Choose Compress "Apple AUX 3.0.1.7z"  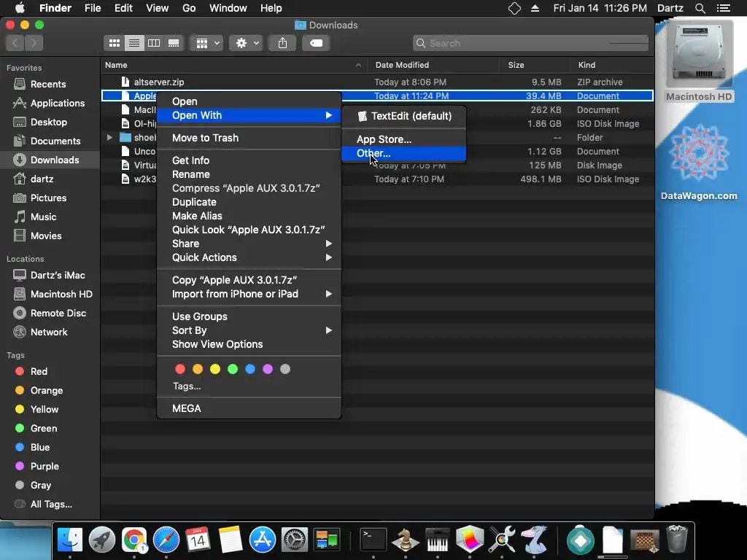(249, 188)
